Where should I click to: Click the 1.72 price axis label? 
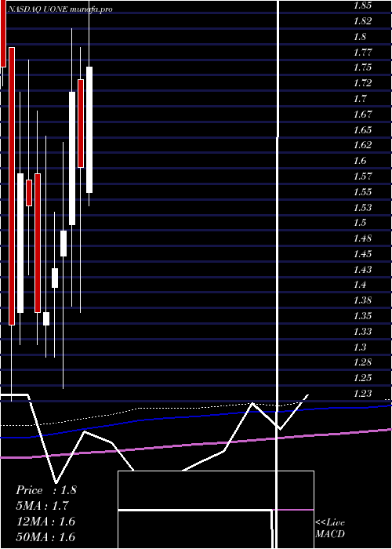[362, 83]
